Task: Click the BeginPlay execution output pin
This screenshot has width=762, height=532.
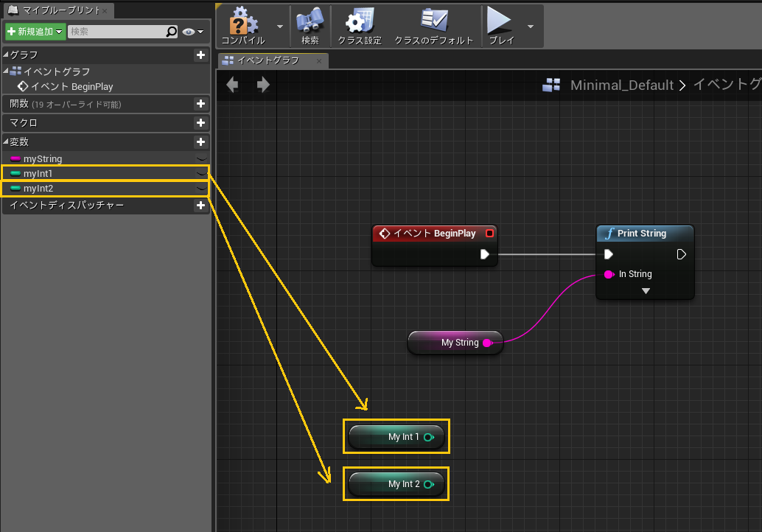Action: tap(484, 254)
